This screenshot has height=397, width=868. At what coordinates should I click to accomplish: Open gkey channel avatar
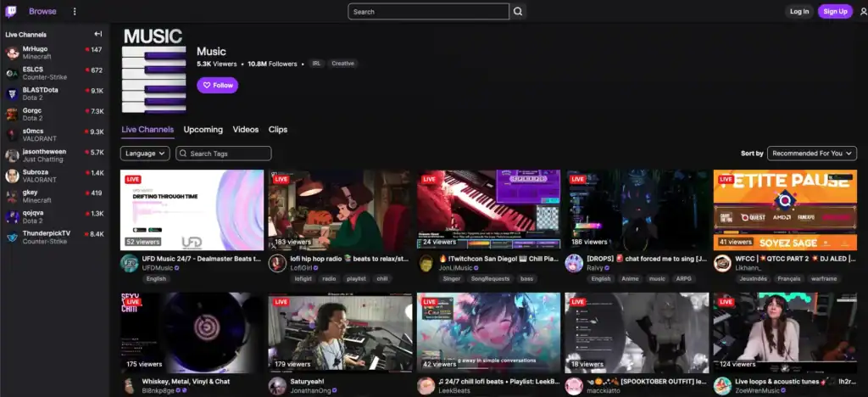point(12,196)
